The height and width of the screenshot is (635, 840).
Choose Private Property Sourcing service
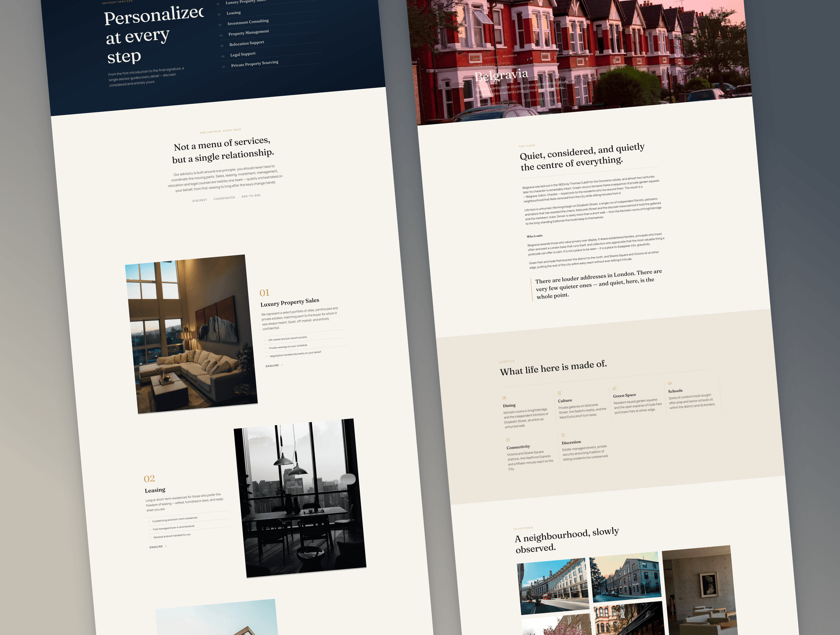pyautogui.click(x=255, y=63)
